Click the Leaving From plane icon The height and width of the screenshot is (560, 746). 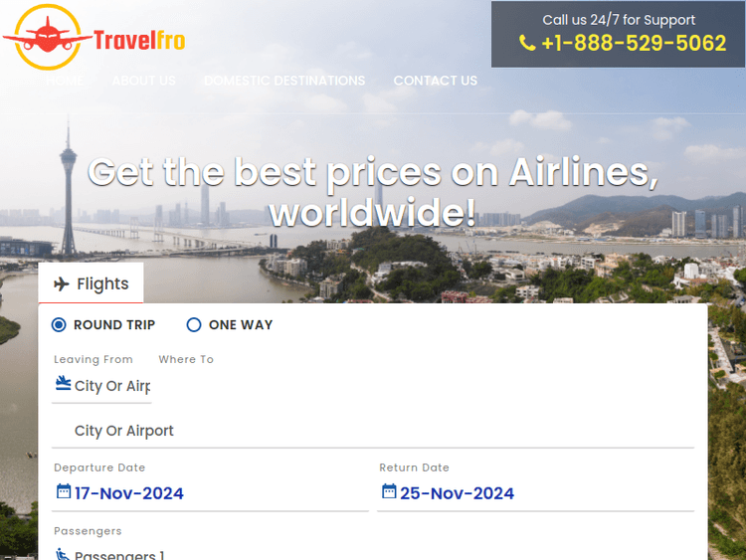point(64,384)
